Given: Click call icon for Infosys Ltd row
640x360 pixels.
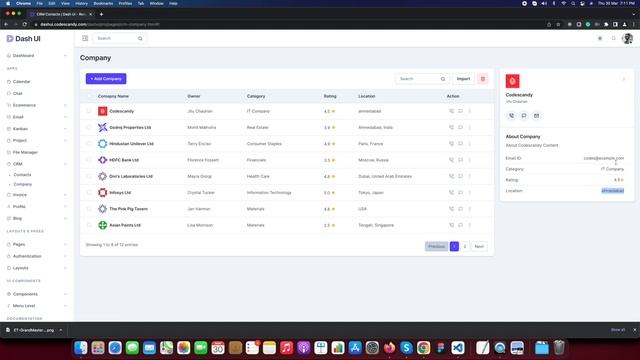Looking at the screenshot, I should click(x=451, y=192).
